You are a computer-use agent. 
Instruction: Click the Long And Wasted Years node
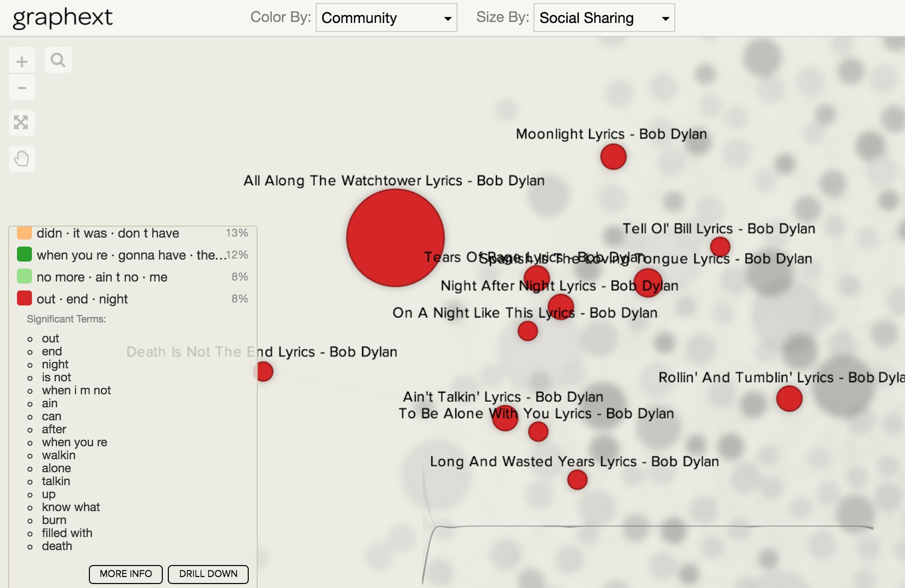point(577,480)
